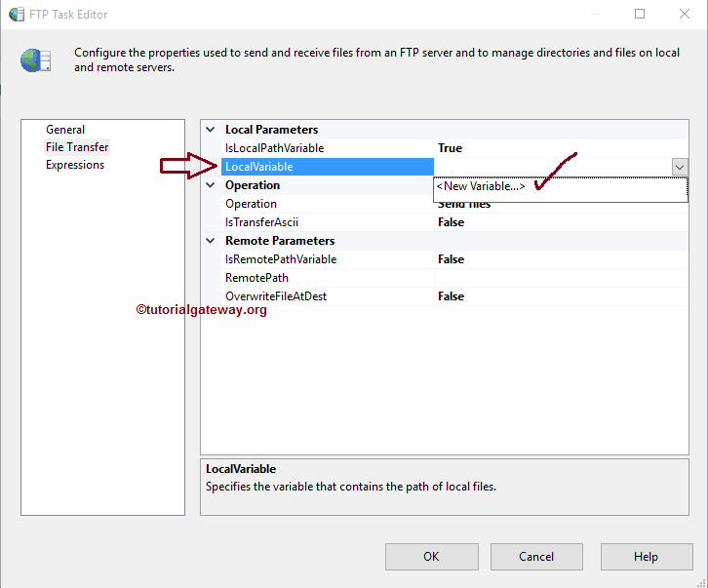The height and width of the screenshot is (588, 708).
Task: Select the <New Variable...> option
Action: [481, 186]
